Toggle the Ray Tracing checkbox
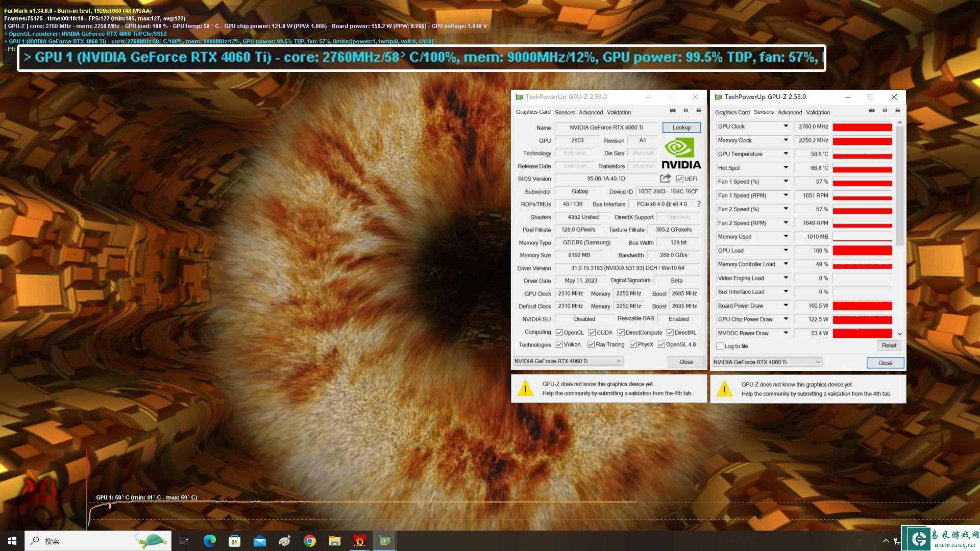This screenshot has width=980, height=551. [591, 344]
